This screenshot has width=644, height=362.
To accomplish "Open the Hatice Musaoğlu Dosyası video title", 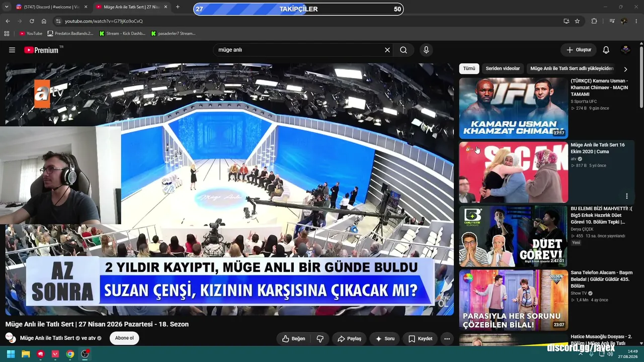I will point(601,340).
